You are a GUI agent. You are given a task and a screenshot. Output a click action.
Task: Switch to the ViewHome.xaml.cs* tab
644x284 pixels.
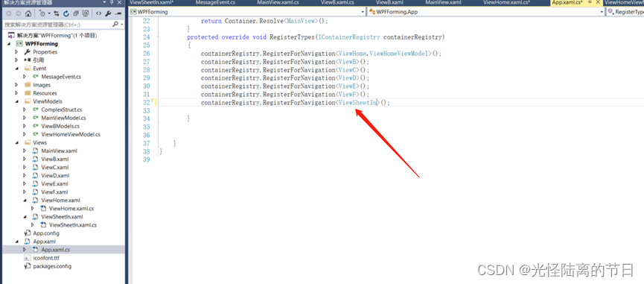506,2
